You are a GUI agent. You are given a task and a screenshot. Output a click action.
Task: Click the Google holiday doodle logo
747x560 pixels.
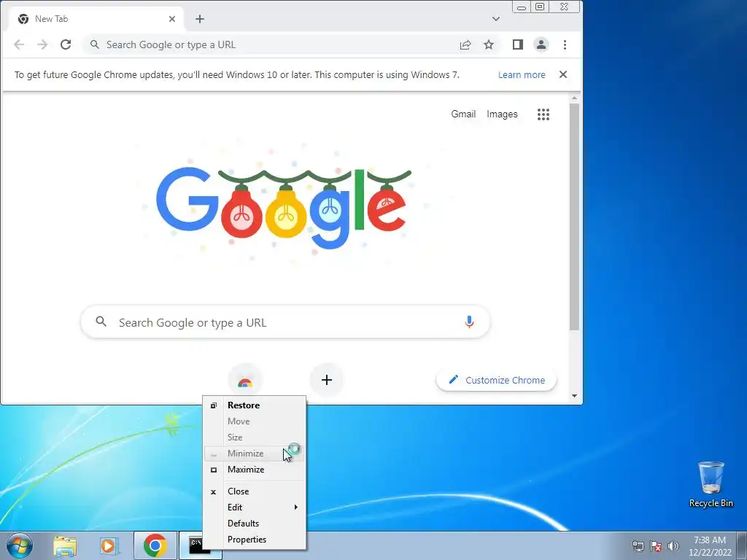[284, 208]
